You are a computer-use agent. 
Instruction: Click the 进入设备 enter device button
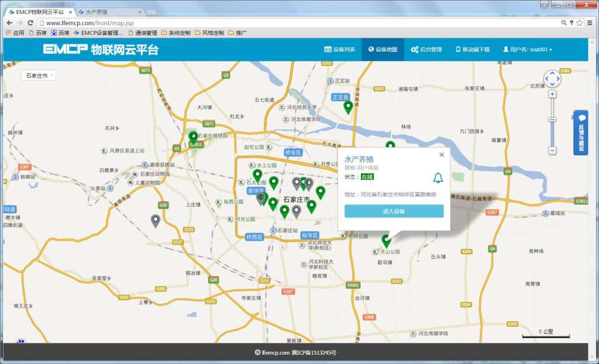pyautogui.click(x=394, y=211)
